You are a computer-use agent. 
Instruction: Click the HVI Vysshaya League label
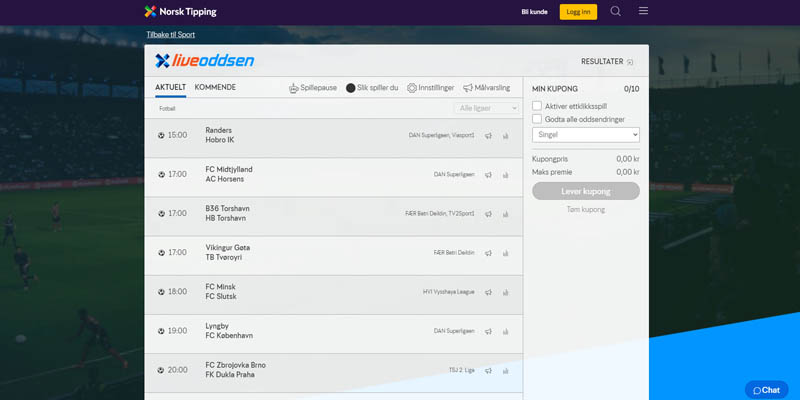[x=448, y=292]
